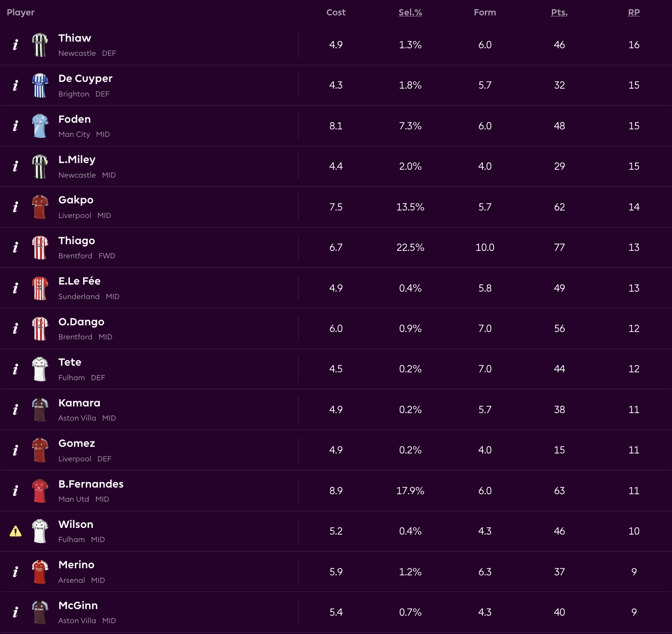Open info for E.Le Fée
This screenshot has width=672, height=634.
click(15, 288)
